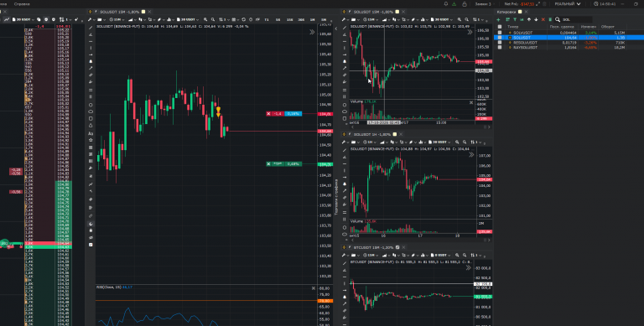Open the РЕАЛЬНЫЙ account mode dropdown
The width and height of the screenshot is (644, 326).
(x=567, y=3)
